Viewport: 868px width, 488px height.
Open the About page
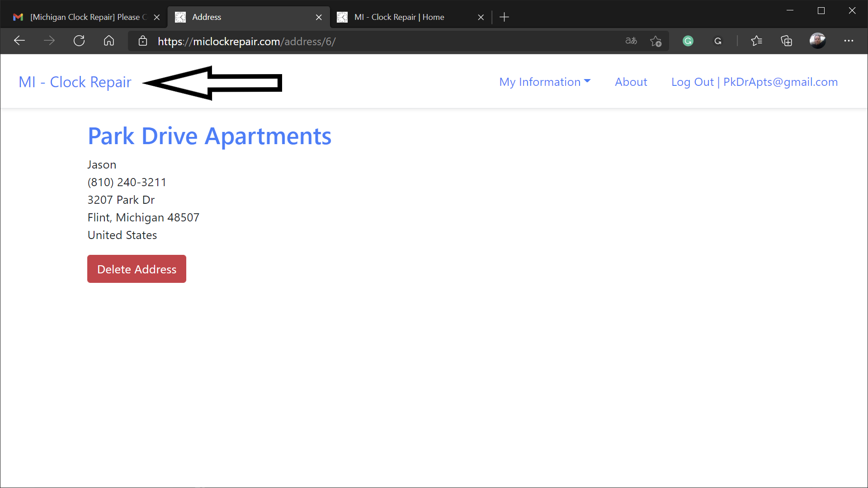point(631,82)
